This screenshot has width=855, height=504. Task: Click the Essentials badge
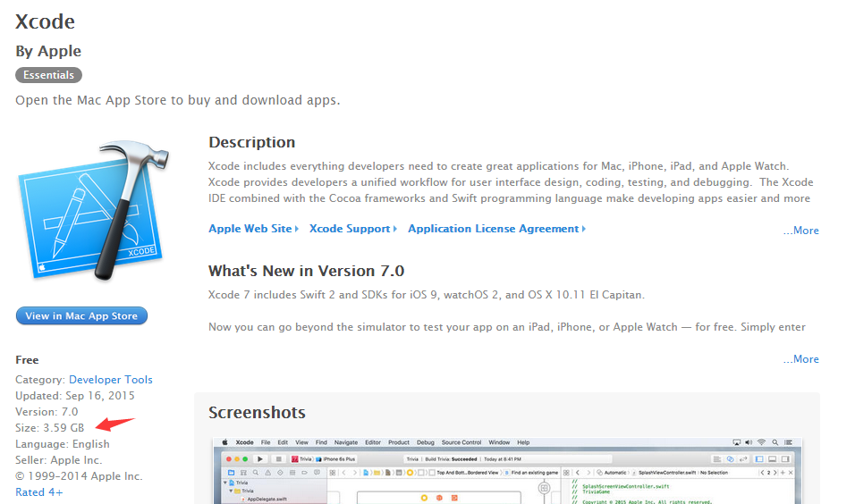pyautogui.click(x=48, y=75)
